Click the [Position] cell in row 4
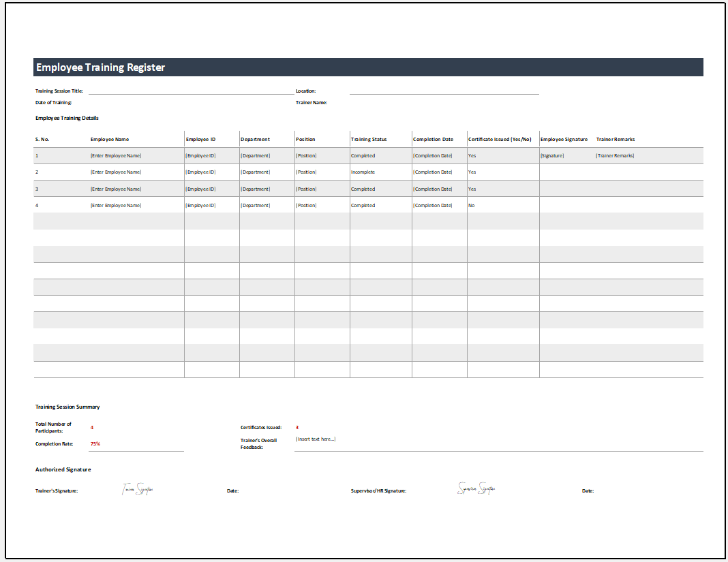 (306, 205)
